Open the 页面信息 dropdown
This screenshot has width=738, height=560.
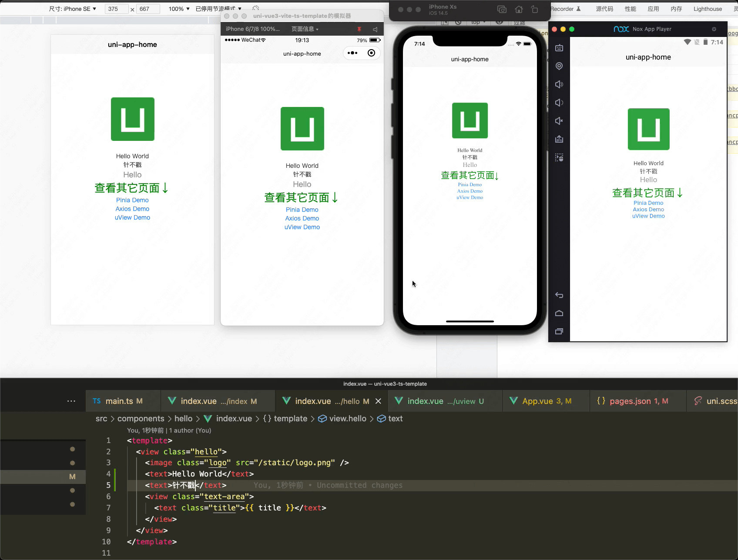click(x=304, y=29)
